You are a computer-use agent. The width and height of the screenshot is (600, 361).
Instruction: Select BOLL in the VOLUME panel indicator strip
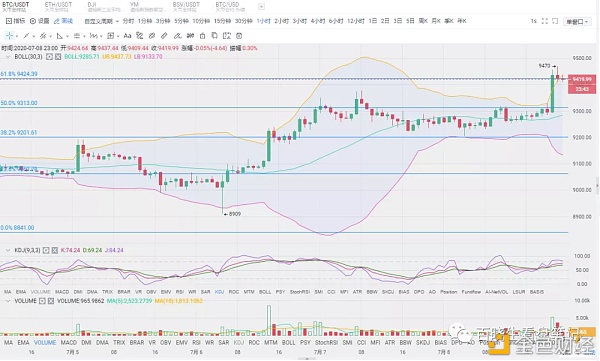[x=289, y=343]
